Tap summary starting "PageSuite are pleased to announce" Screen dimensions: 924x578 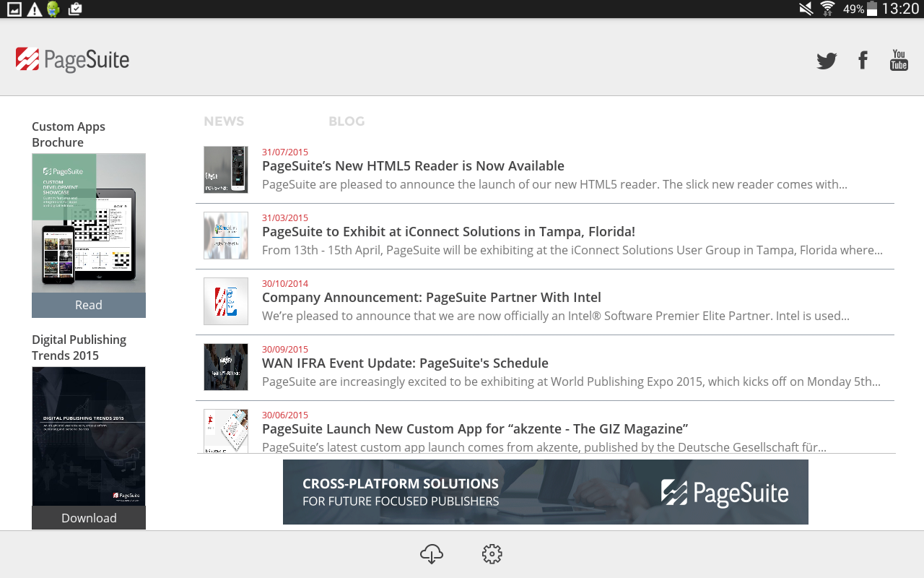tap(554, 184)
